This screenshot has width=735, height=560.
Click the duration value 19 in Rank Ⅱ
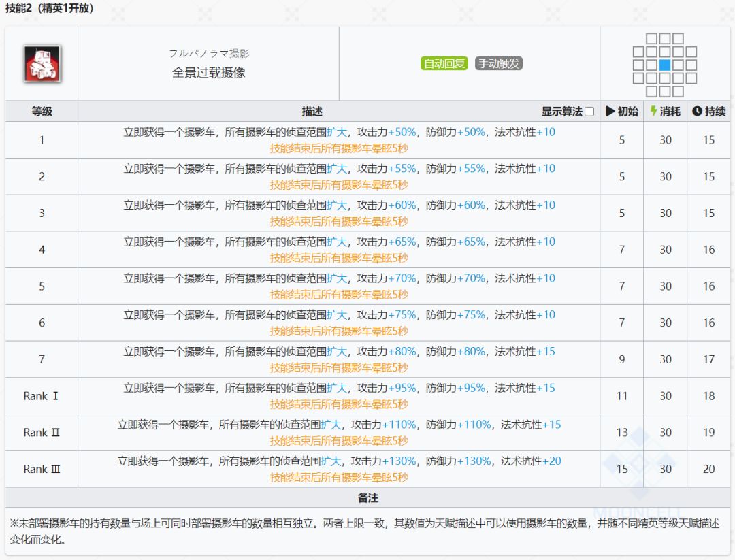(708, 433)
